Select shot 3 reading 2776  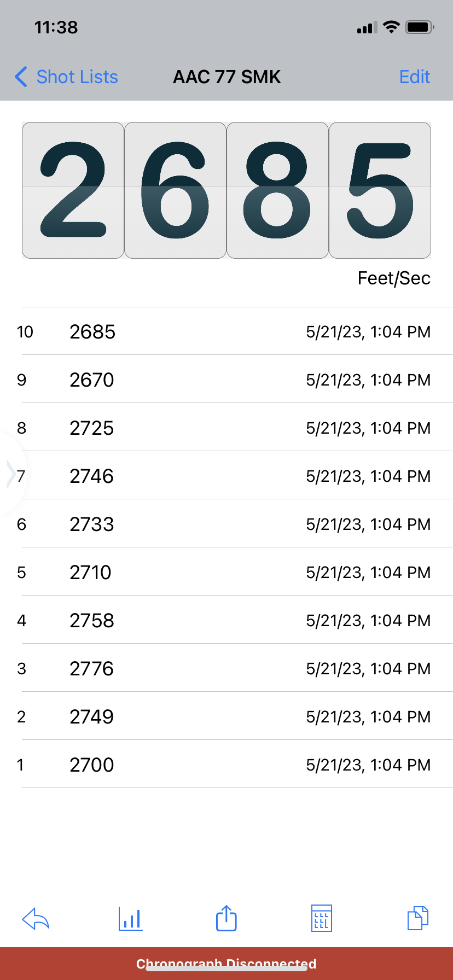pyautogui.click(x=226, y=668)
